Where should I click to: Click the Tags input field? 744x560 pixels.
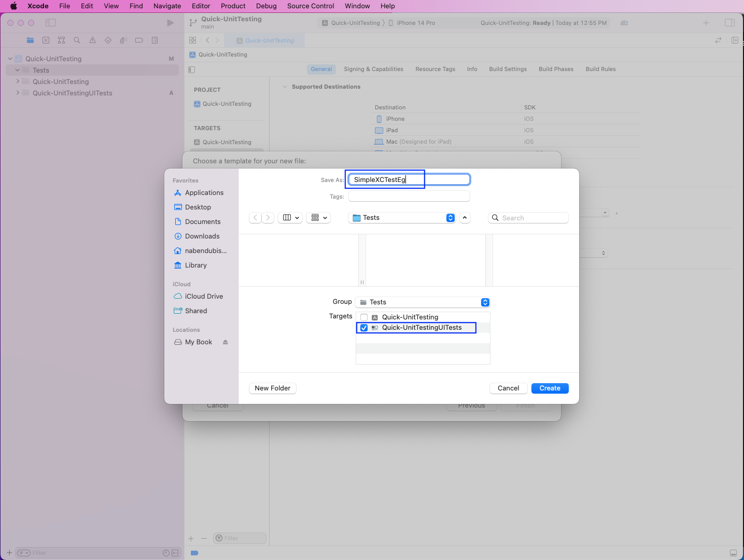pyautogui.click(x=409, y=197)
